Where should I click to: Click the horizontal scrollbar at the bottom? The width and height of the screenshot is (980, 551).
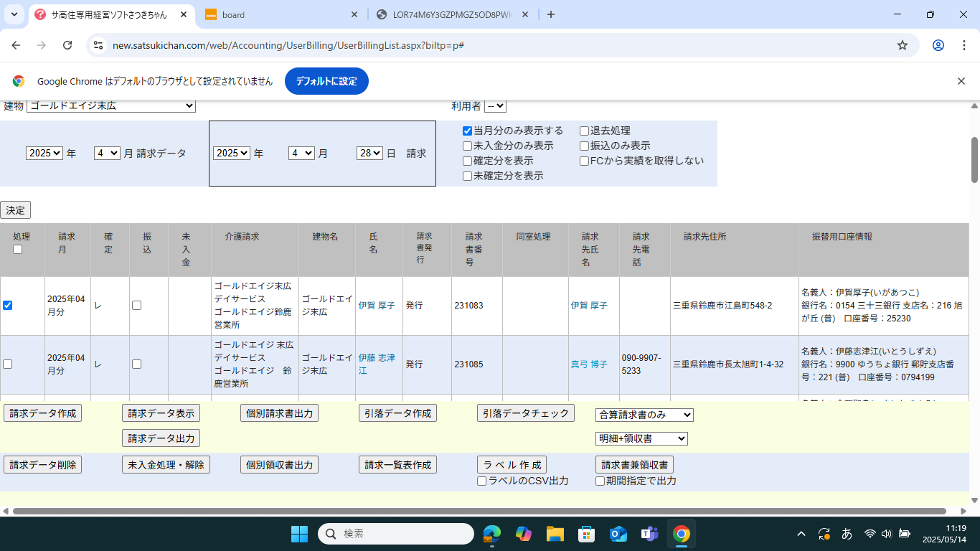coord(479,511)
